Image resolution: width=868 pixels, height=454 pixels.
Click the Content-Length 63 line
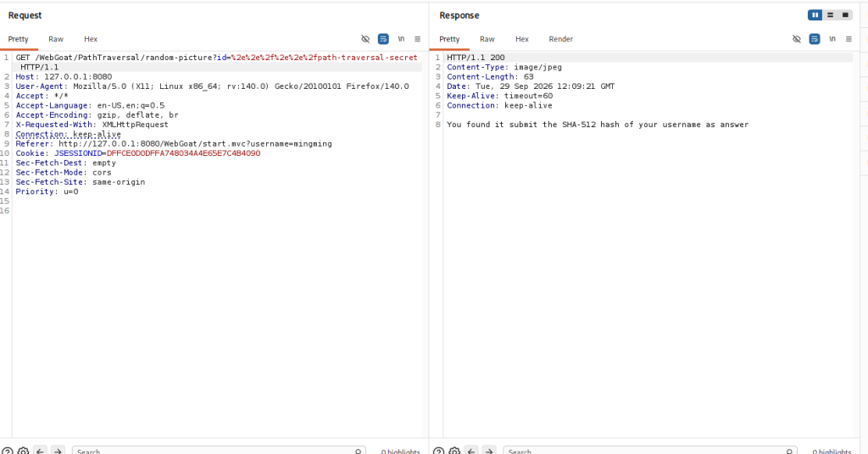(x=490, y=77)
